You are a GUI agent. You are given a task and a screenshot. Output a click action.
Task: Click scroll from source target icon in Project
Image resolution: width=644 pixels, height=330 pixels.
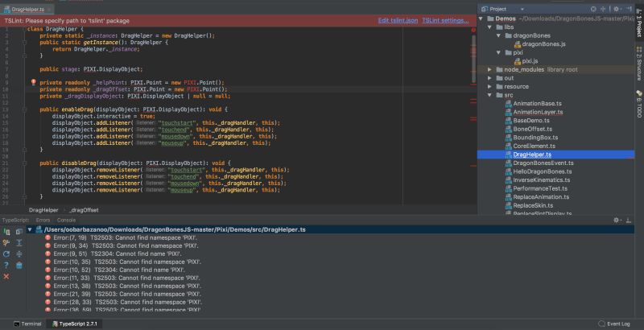(593, 9)
